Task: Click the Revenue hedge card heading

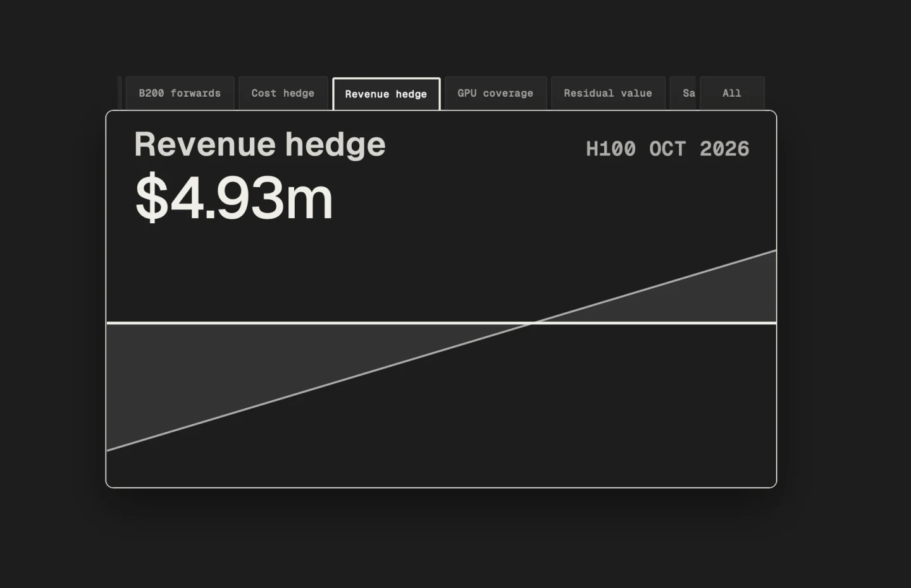Action: (260, 145)
